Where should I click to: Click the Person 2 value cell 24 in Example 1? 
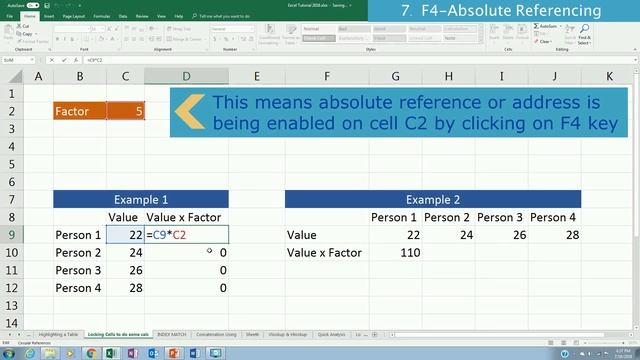pos(125,253)
